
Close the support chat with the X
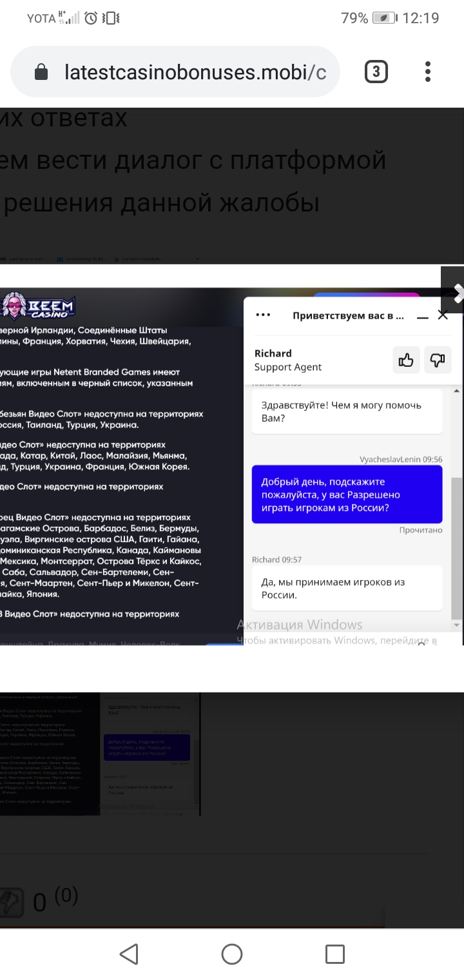(443, 315)
